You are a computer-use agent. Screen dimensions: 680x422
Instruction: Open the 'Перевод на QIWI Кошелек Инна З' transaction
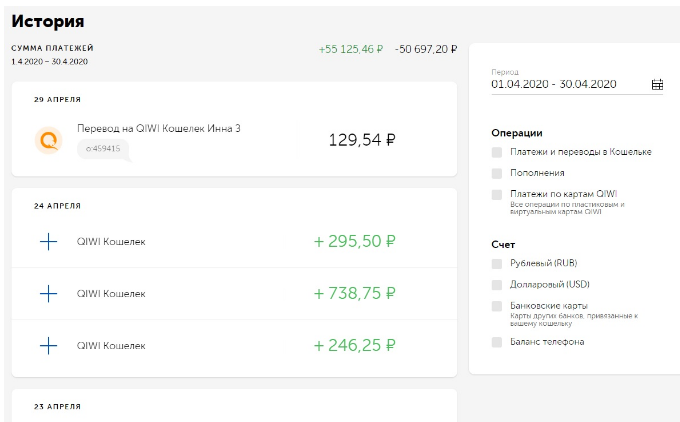[x=234, y=141]
